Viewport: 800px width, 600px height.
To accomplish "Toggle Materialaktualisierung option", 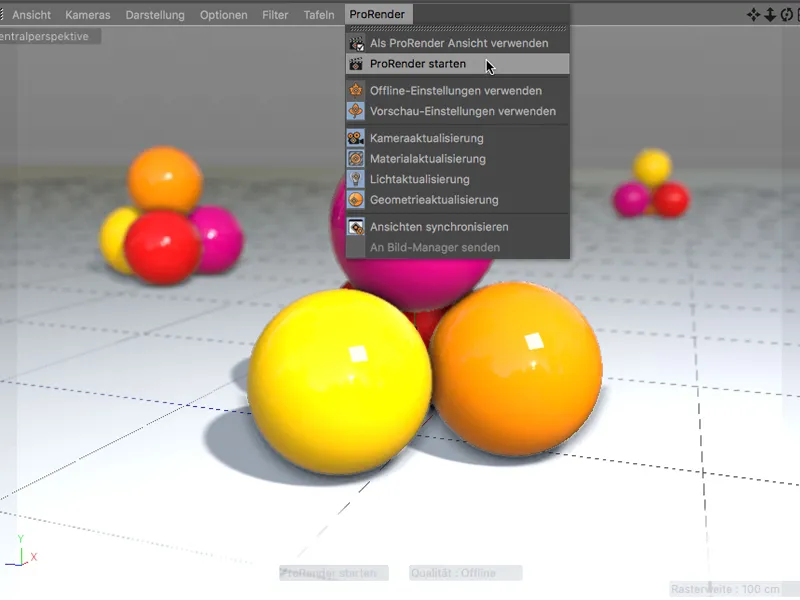I will (x=458, y=159).
